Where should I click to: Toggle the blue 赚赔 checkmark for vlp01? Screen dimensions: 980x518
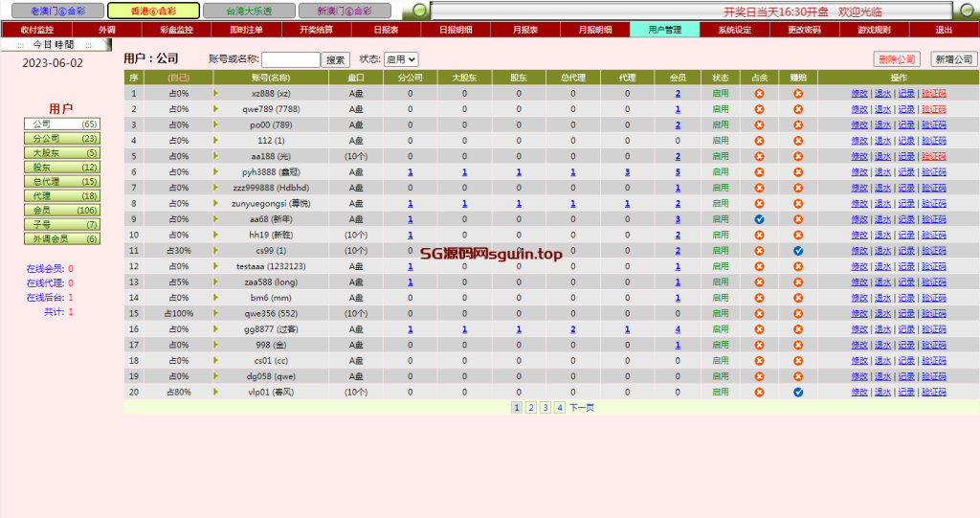pos(798,392)
